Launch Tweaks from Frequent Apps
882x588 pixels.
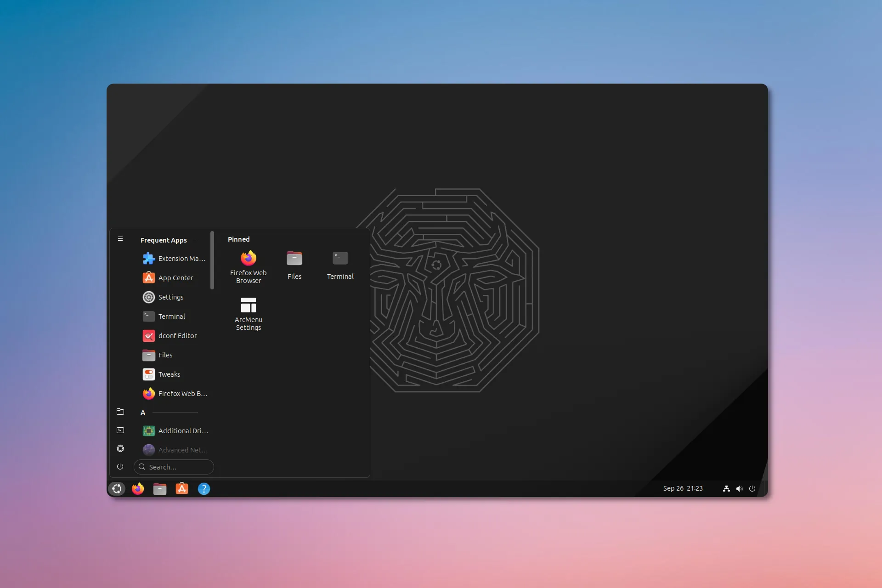pos(169,374)
